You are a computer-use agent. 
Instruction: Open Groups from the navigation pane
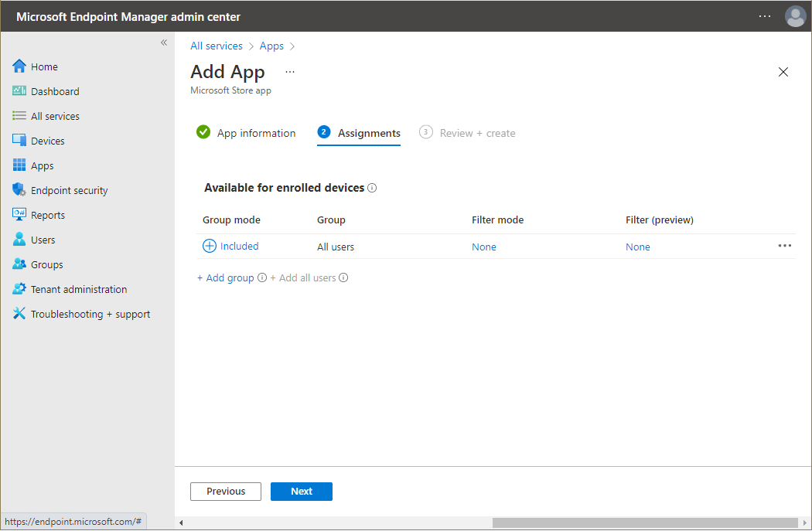coord(49,264)
